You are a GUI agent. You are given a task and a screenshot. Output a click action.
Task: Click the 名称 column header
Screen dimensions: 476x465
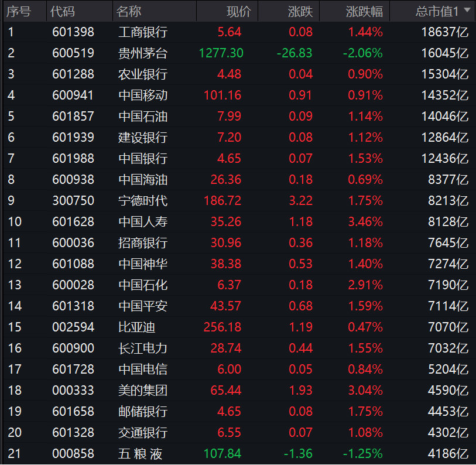click(129, 12)
